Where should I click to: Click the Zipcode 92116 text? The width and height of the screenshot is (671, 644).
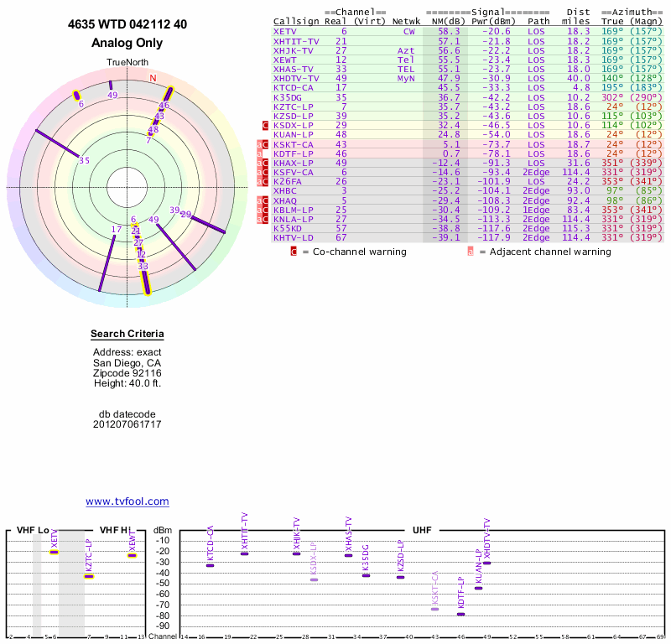(127, 373)
